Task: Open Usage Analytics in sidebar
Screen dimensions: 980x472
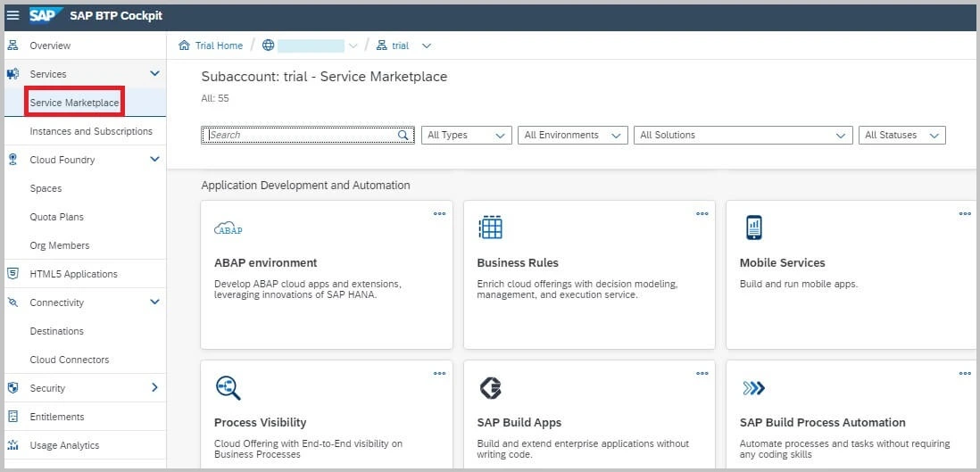Action: (x=64, y=446)
